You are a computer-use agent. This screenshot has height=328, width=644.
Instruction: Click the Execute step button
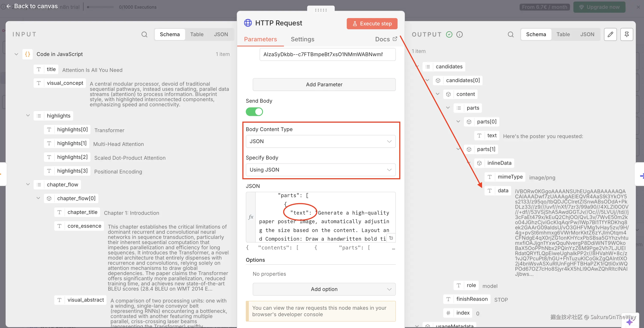coord(372,23)
